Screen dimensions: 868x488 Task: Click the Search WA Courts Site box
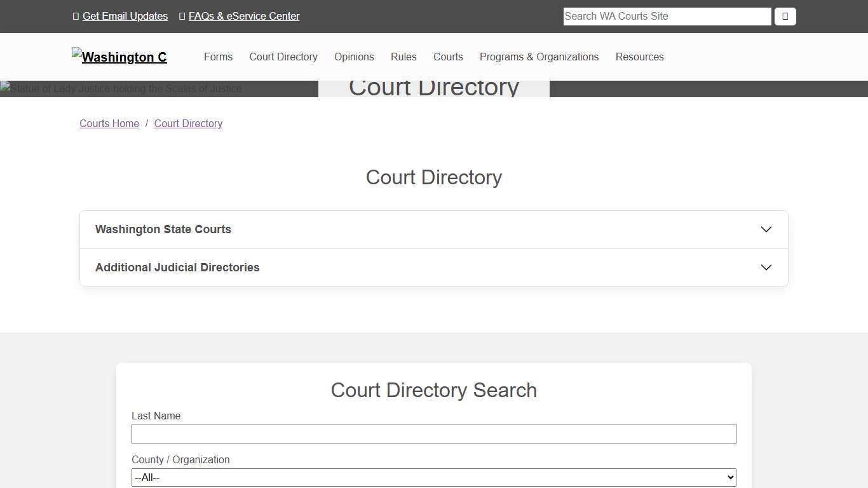(667, 17)
